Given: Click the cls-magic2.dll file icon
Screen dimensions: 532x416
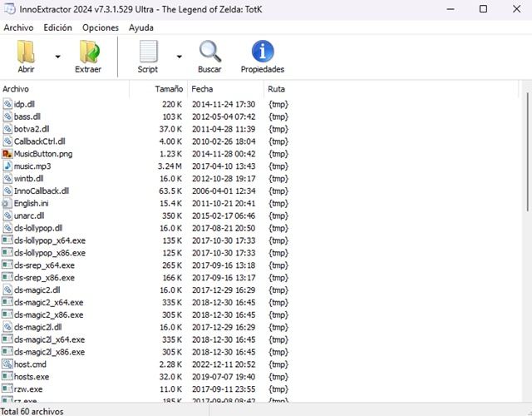Looking at the screenshot, I should (x=7, y=290).
